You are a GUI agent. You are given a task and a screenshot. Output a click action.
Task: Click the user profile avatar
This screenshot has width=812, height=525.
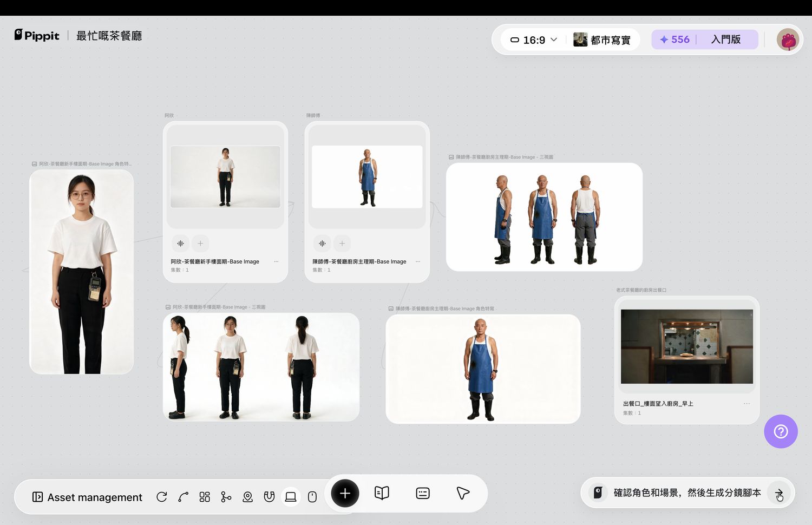click(x=788, y=40)
